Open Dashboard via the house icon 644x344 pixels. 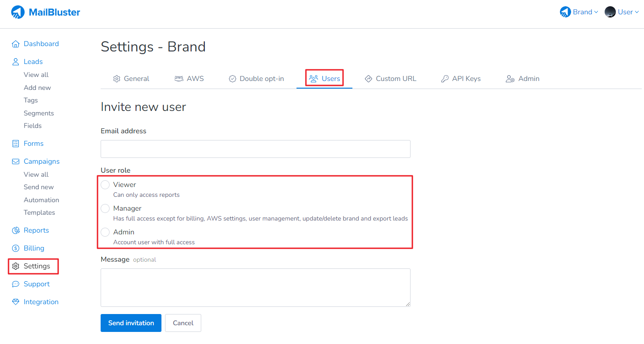[x=16, y=44]
